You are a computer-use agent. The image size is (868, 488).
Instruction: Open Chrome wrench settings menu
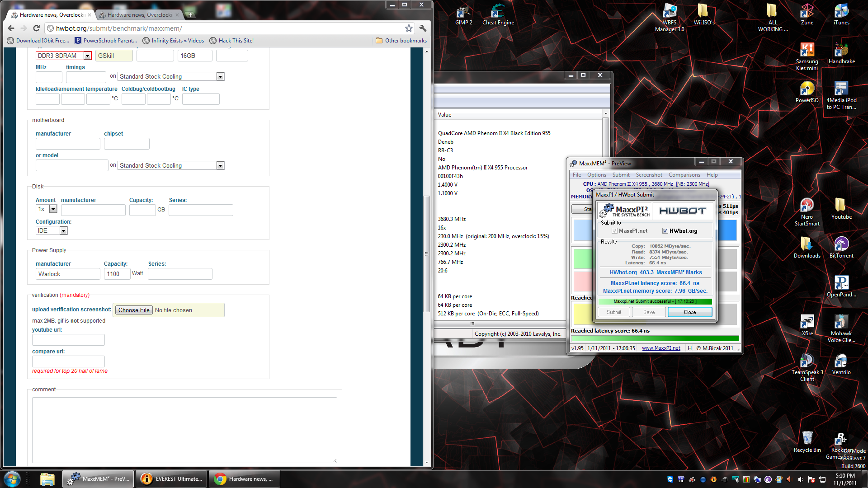(423, 28)
